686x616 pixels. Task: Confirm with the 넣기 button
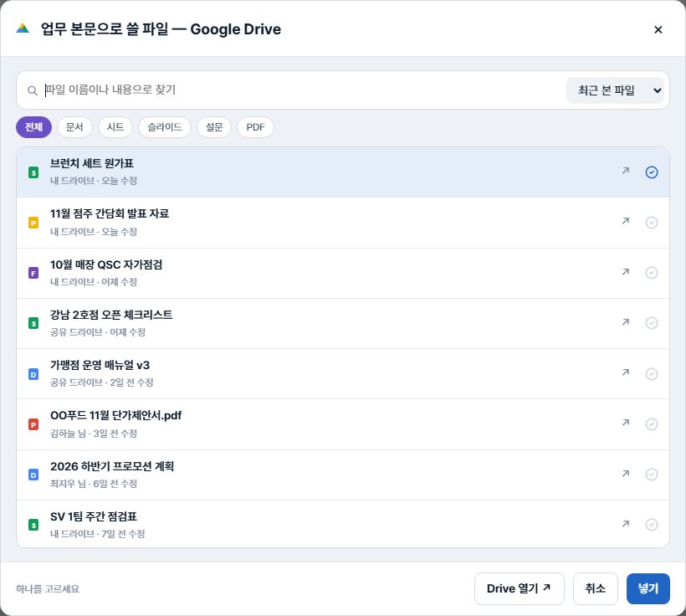(x=648, y=588)
